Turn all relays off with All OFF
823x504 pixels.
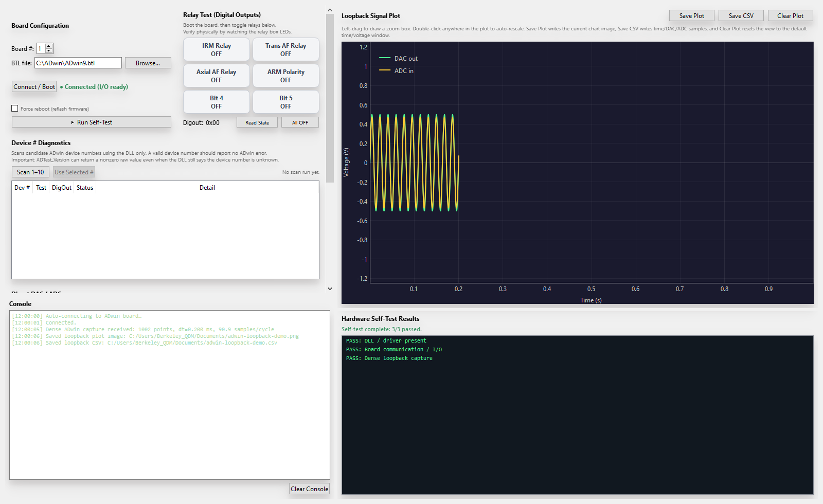pos(300,122)
